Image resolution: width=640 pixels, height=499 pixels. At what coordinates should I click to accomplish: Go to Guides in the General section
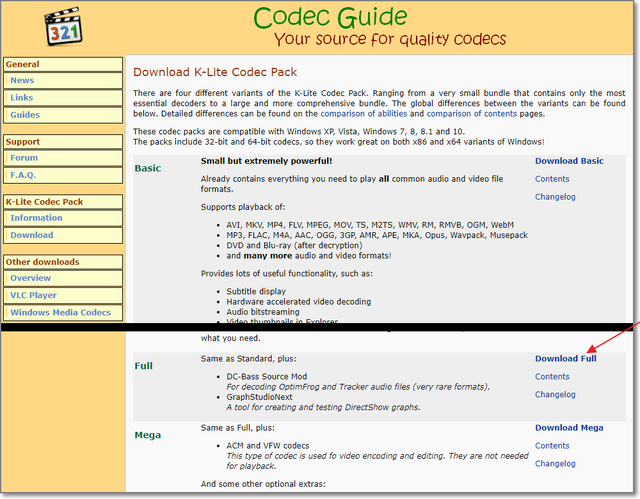[x=26, y=115]
